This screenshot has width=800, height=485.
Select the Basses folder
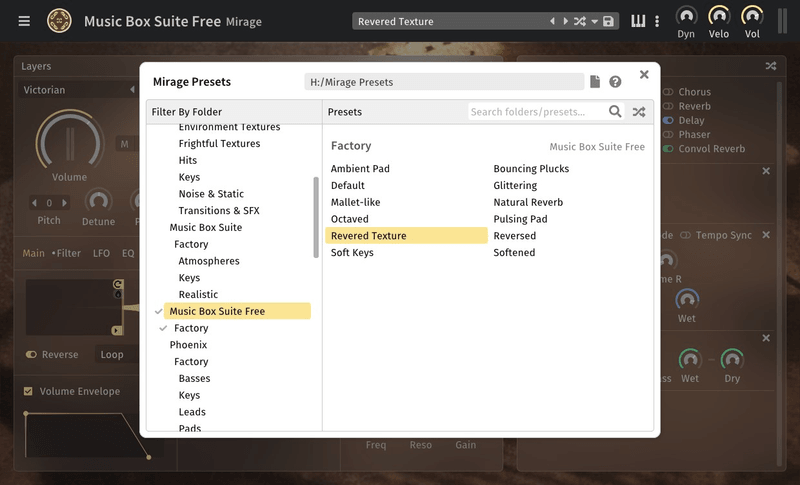194,378
